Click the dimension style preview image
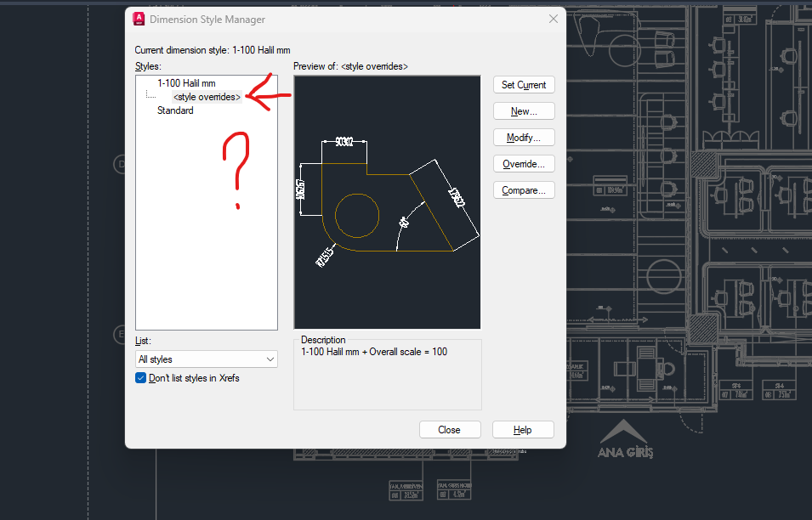 click(x=387, y=201)
